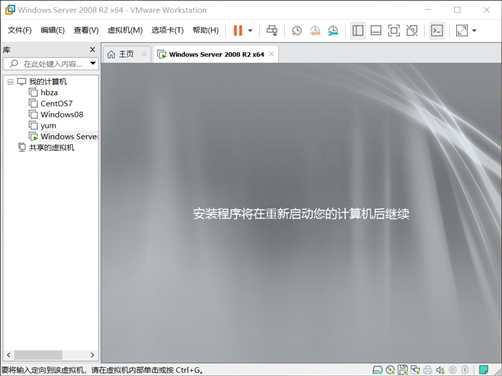
Task: Click the library search input field
Action: (x=50, y=64)
